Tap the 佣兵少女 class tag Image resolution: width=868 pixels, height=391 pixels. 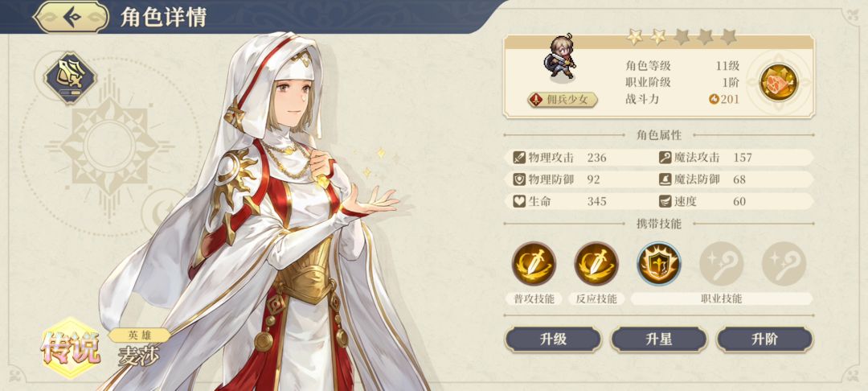[x=563, y=100]
